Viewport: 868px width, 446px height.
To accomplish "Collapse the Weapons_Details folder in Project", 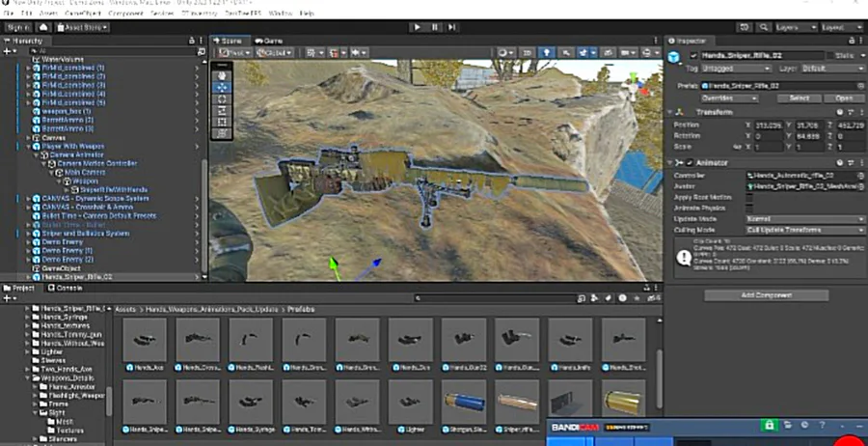I will click(x=28, y=377).
